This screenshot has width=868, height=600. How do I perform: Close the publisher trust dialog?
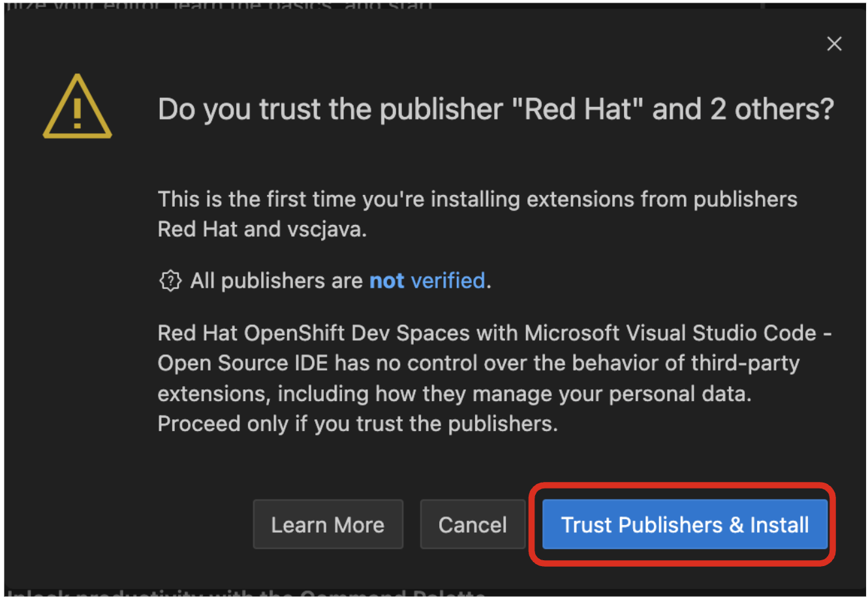point(833,44)
